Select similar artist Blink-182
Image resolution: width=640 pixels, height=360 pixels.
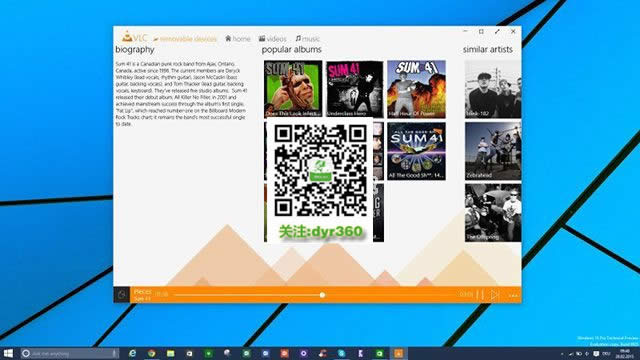(493, 89)
